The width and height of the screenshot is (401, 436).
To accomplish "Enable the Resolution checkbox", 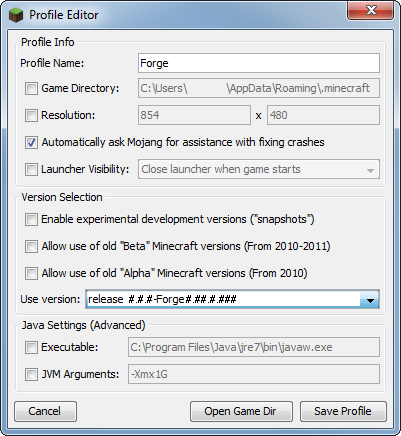I will 31,116.
